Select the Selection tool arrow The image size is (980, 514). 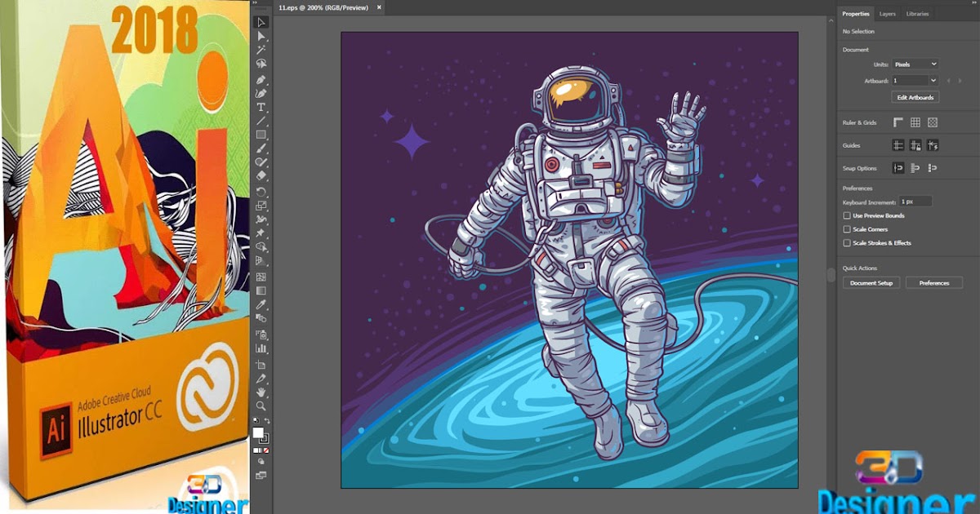click(261, 22)
